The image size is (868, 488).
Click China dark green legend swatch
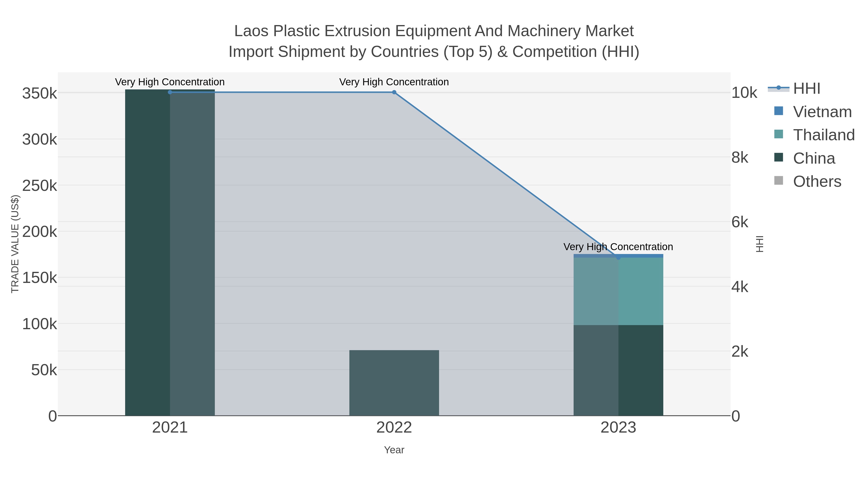779,157
